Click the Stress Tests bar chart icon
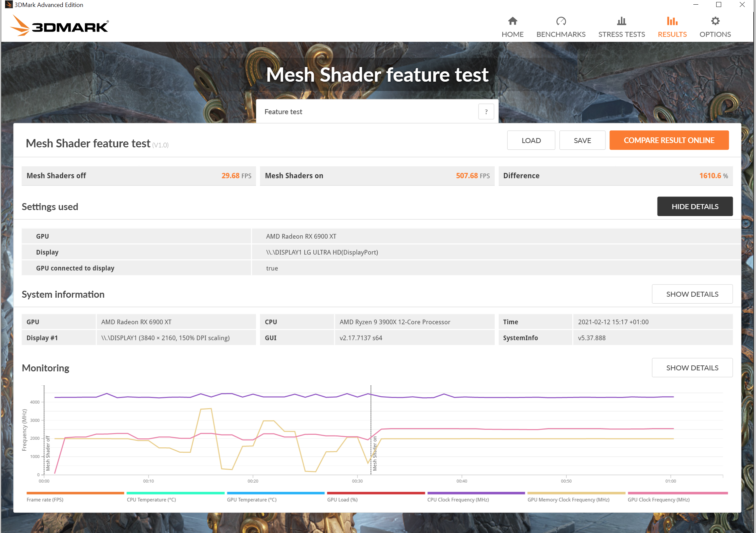 coord(621,21)
